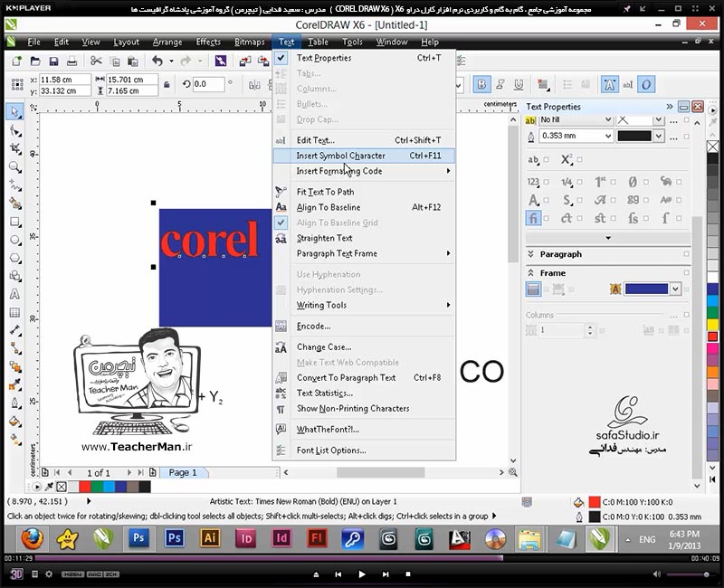Open the Bitmaps menu
The width and height of the screenshot is (724, 588).
click(250, 42)
